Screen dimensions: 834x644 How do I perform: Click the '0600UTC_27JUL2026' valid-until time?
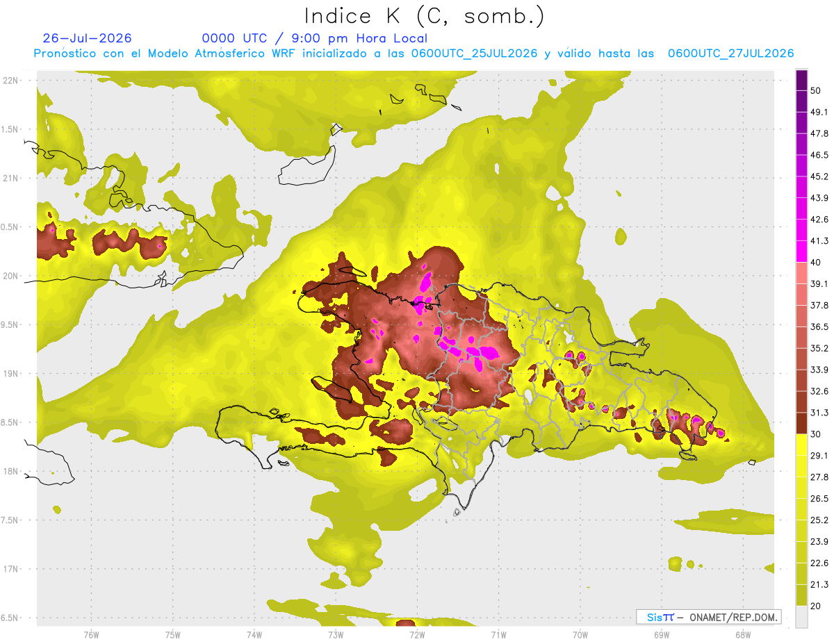[x=730, y=53]
